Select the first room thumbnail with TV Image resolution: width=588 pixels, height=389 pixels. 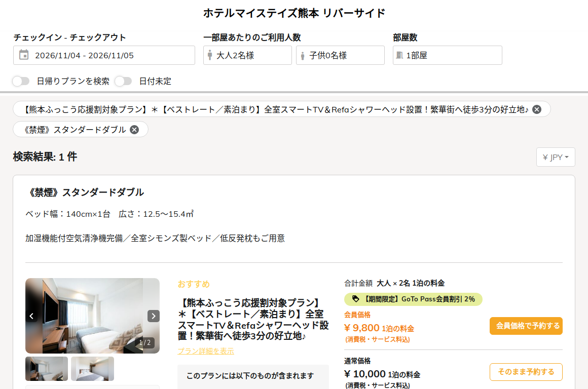pyautogui.click(x=47, y=369)
